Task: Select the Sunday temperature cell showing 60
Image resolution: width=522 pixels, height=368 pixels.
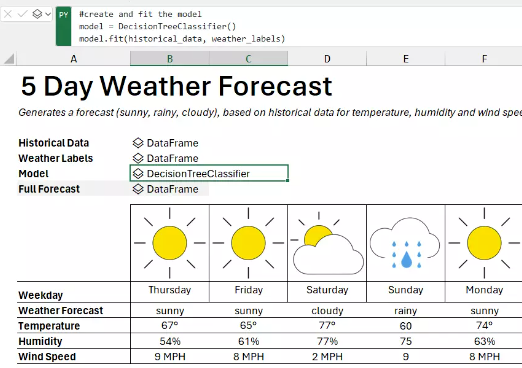Action: click(x=406, y=325)
